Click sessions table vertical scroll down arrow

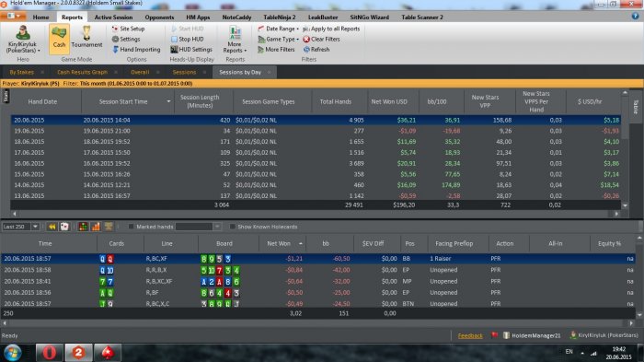pyautogui.click(x=625, y=205)
